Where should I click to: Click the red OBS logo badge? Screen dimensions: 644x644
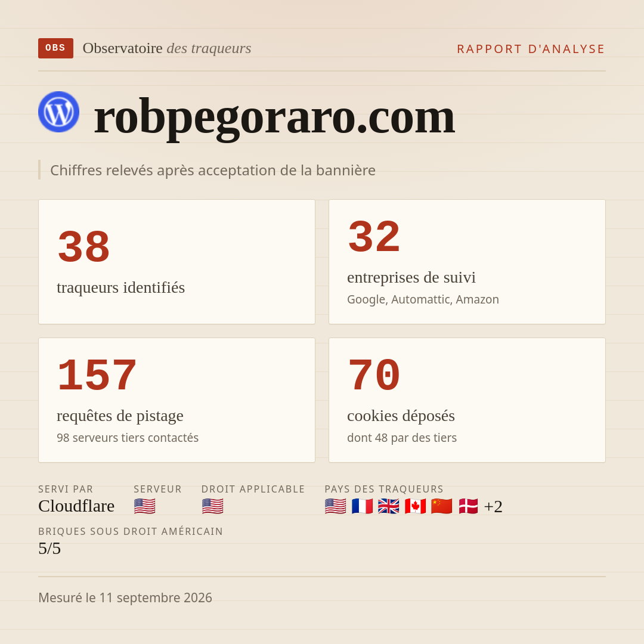pyautogui.click(x=55, y=48)
